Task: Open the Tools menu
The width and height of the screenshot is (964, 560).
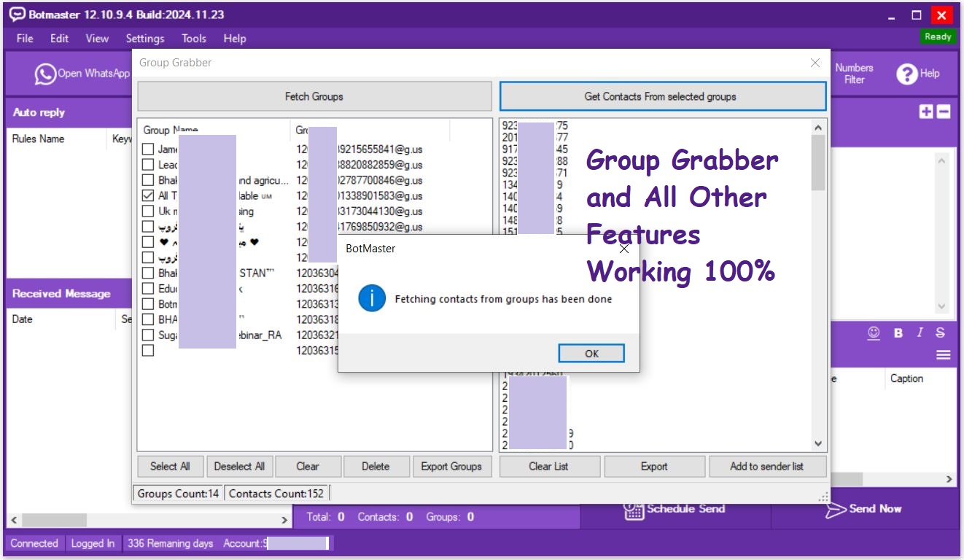Action: [194, 39]
